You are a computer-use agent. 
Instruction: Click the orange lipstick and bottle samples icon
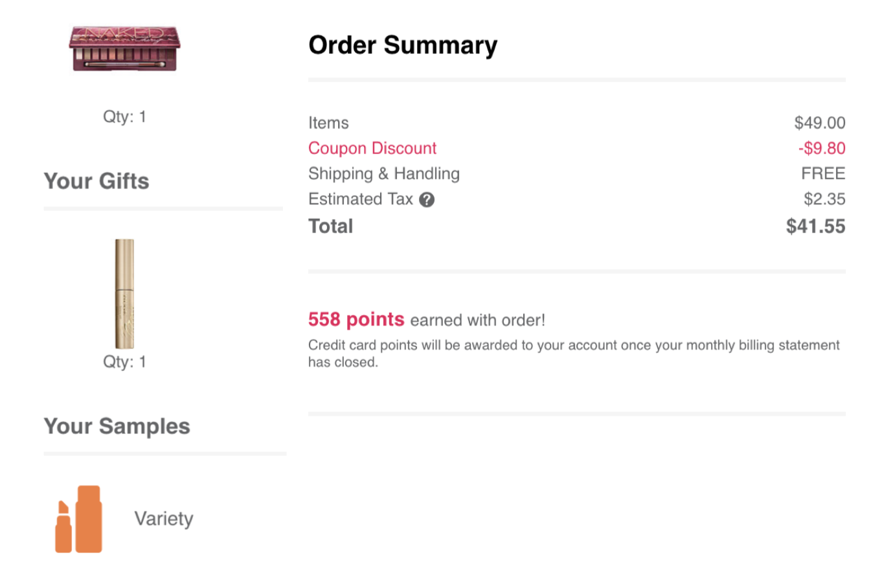[78, 519]
